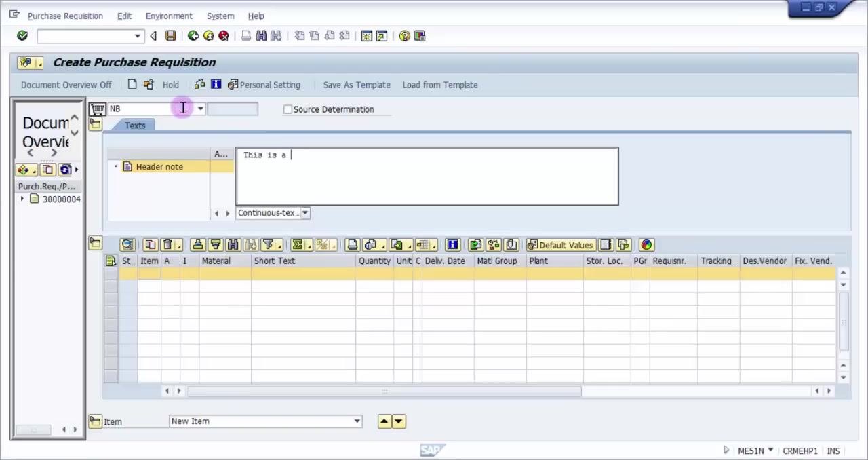Click the Save floppy disk icon
Image resolution: width=868 pixels, height=460 pixels.
pos(171,36)
